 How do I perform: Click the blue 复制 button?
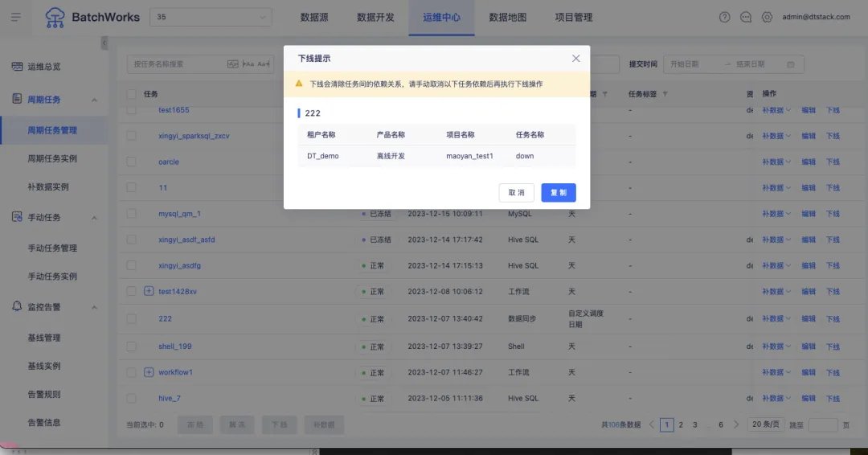pyautogui.click(x=559, y=193)
